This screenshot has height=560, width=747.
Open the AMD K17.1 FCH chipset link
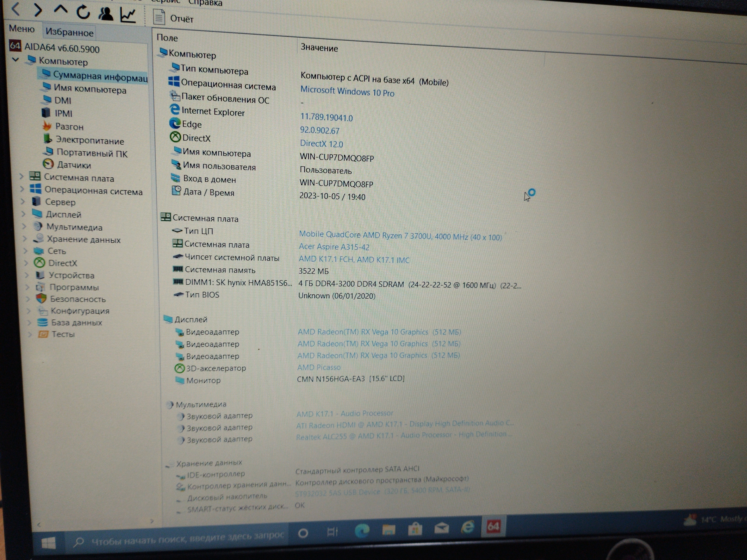(354, 259)
